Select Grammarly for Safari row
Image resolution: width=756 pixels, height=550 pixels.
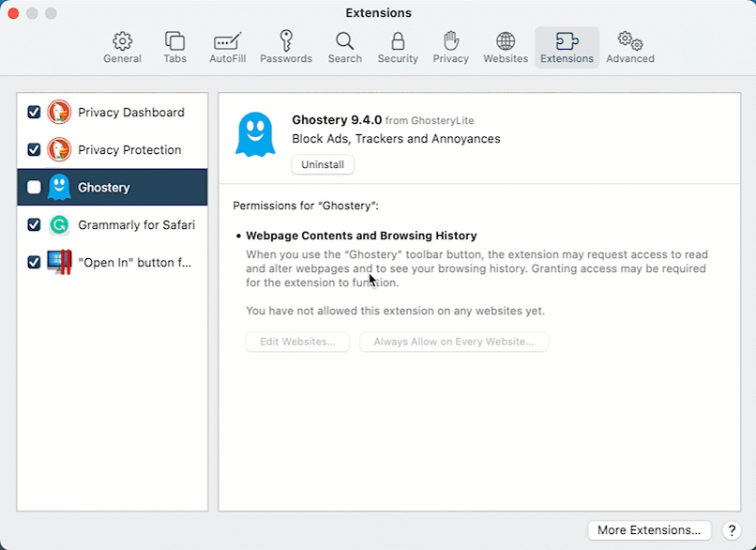pos(113,225)
